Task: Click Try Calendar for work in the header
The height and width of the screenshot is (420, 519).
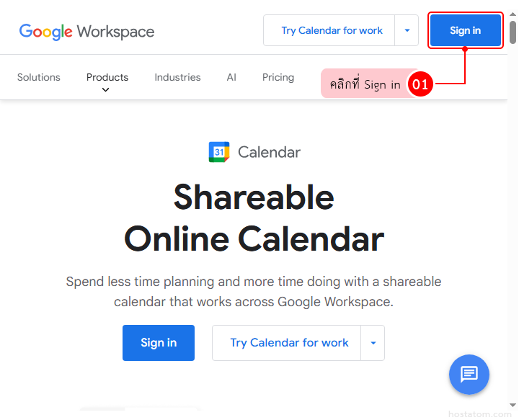Action: (332, 31)
